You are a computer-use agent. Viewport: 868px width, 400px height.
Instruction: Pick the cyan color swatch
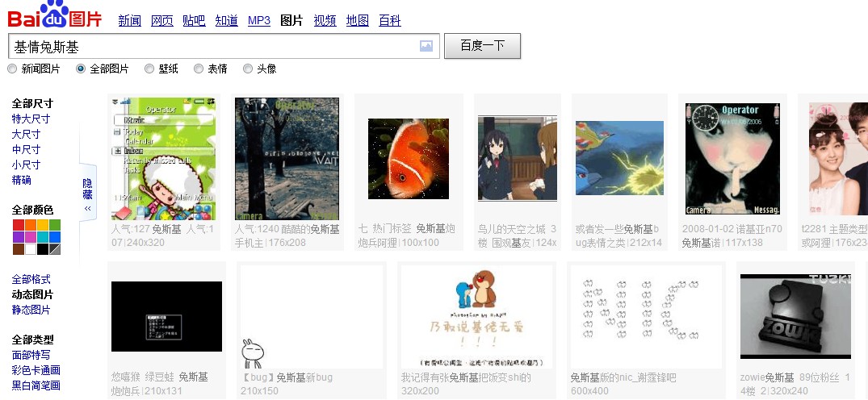pyautogui.click(x=43, y=237)
